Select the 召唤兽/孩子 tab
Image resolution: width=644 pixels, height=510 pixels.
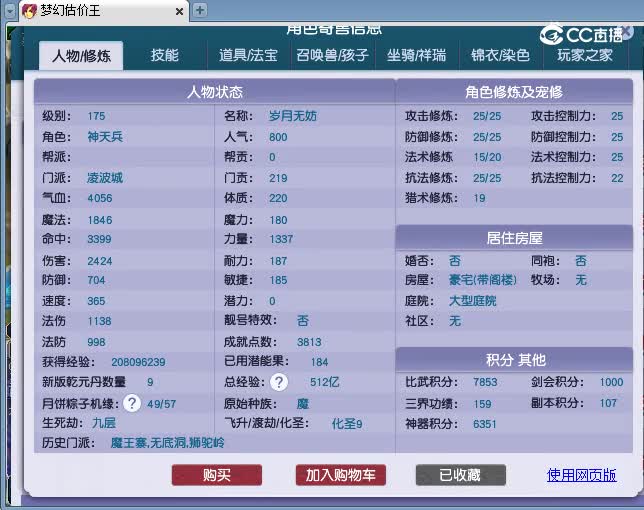point(332,55)
